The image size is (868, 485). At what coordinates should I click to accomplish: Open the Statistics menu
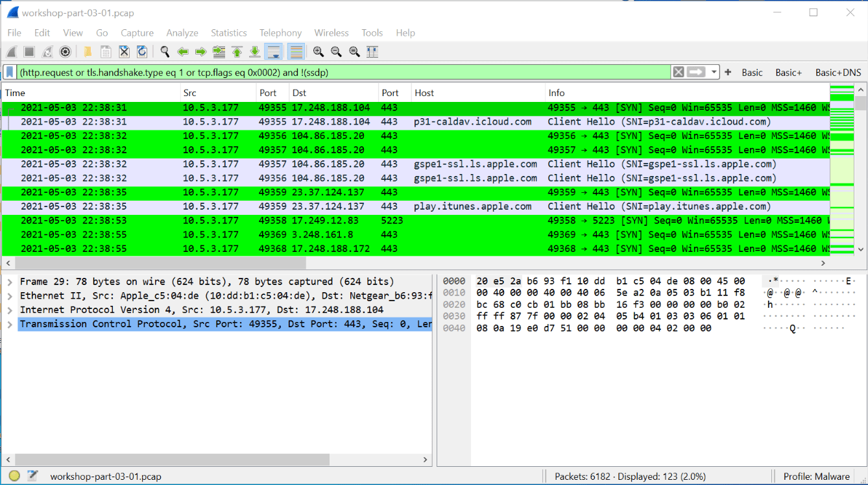[x=228, y=32]
